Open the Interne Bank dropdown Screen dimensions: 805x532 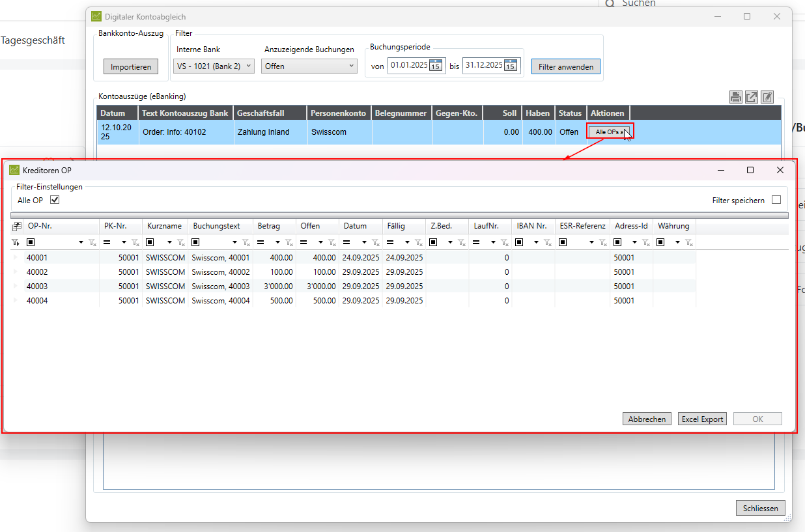pos(214,66)
